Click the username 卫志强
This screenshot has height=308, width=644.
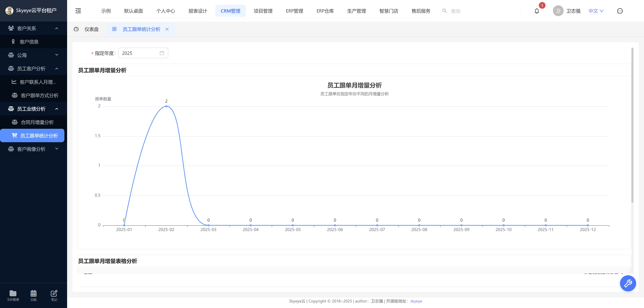coord(573,11)
